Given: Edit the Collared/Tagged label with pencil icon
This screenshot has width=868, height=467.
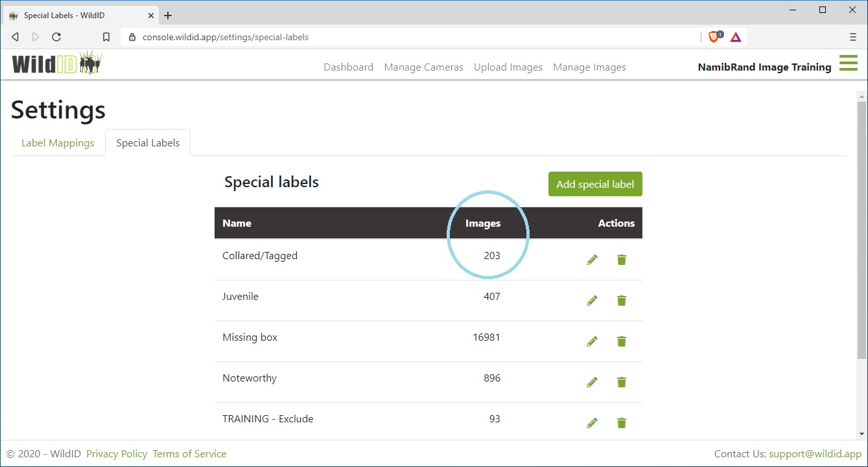Looking at the screenshot, I should click(592, 260).
